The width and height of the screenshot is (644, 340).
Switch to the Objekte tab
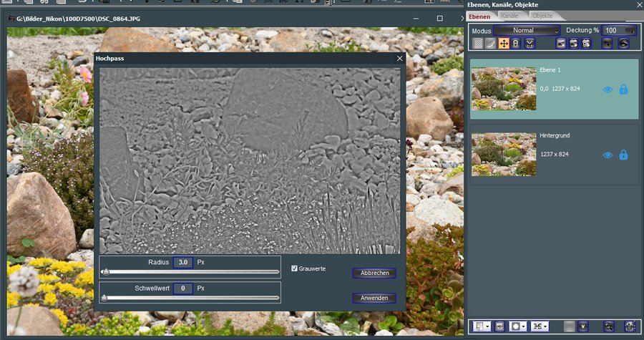pyautogui.click(x=542, y=16)
